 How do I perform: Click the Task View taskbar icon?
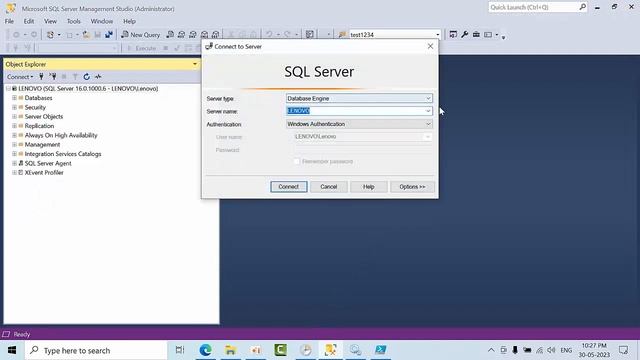(x=180, y=350)
